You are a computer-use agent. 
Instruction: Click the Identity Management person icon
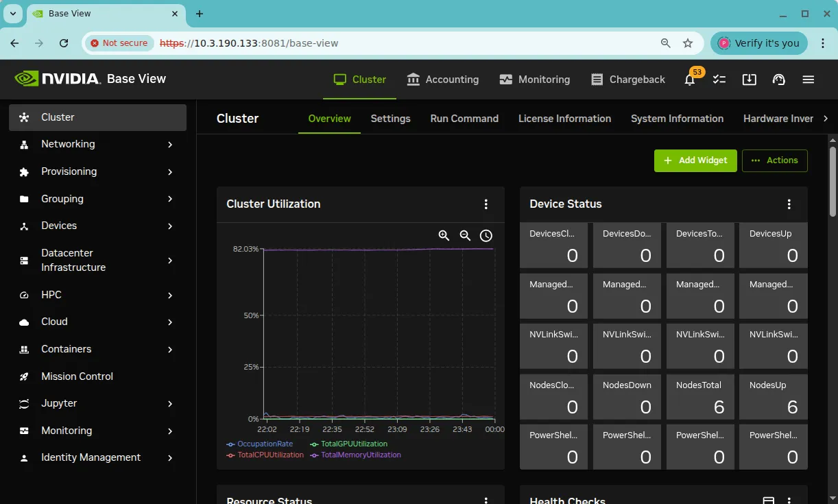25,458
